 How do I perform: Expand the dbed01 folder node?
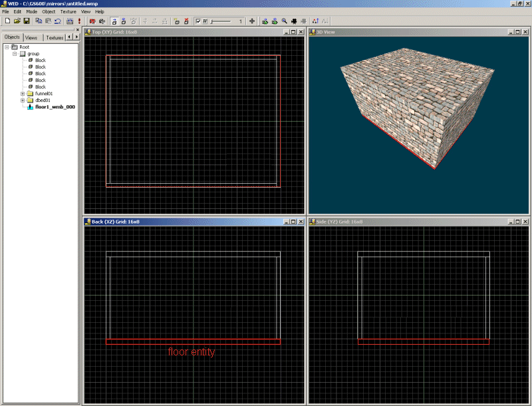click(x=23, y=101)
